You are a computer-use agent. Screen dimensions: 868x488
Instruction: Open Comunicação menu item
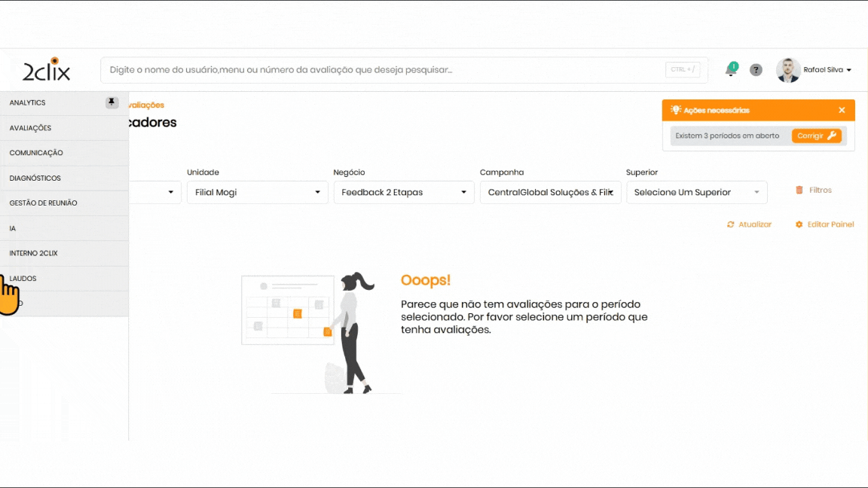(36, 153)
